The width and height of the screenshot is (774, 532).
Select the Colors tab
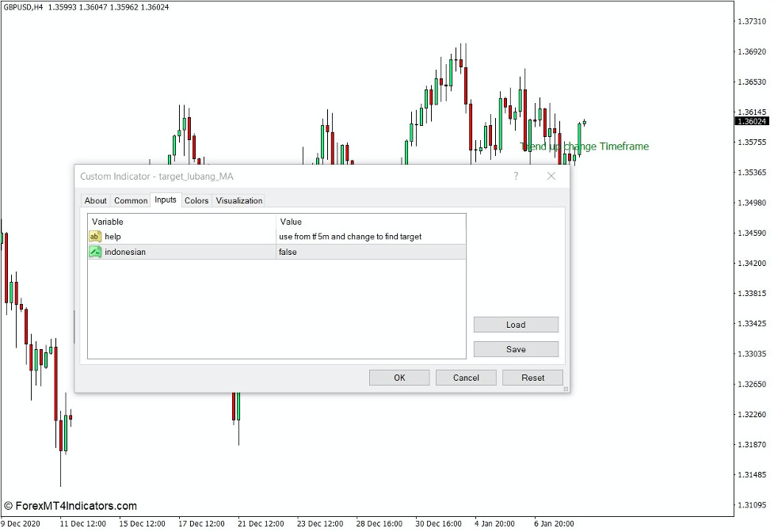196,200
